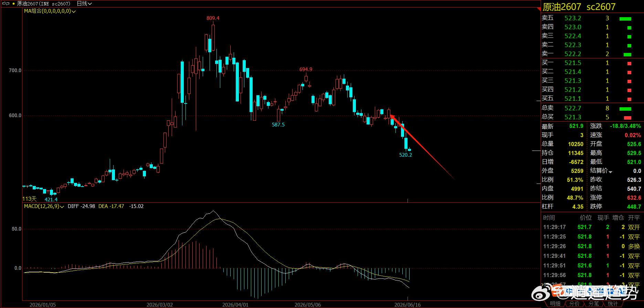Image resolution: width=644 pixels, height=308 pixels.
Task: Select the 买三 521.3 order row
Action: 592,81
